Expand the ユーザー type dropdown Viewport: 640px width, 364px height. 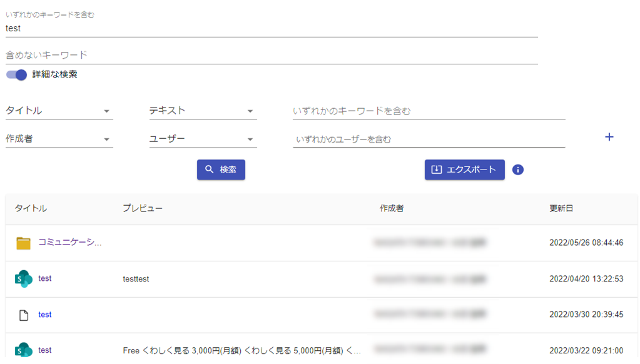tap(202, 139)
